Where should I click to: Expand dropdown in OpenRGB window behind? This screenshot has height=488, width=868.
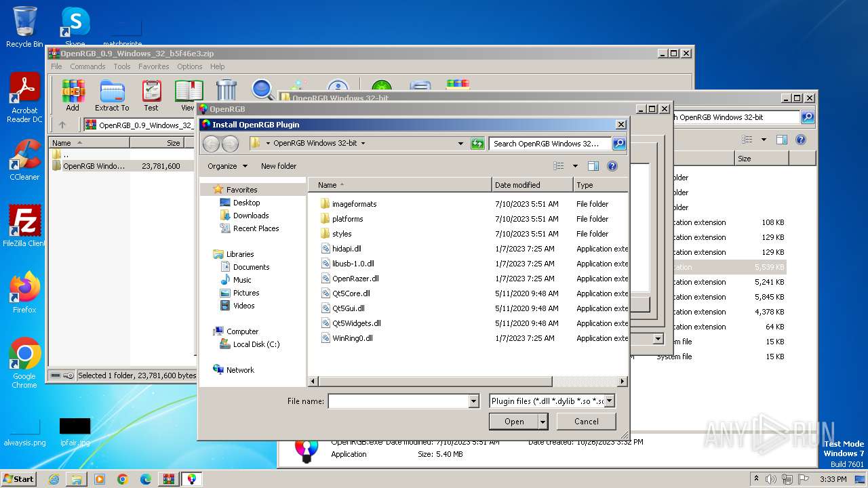(658, 339)
